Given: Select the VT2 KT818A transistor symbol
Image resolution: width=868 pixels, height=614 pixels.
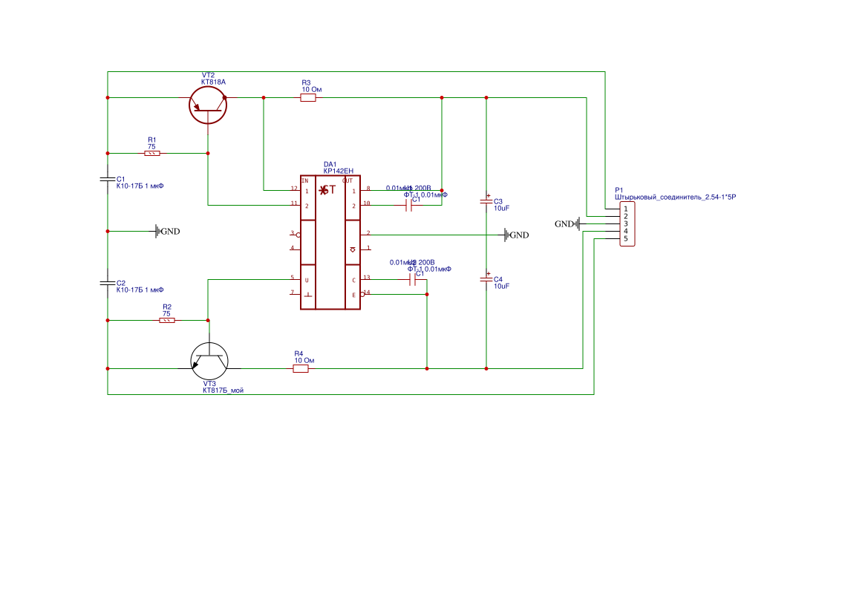Looking at the screenshot, I should [208, 105].
